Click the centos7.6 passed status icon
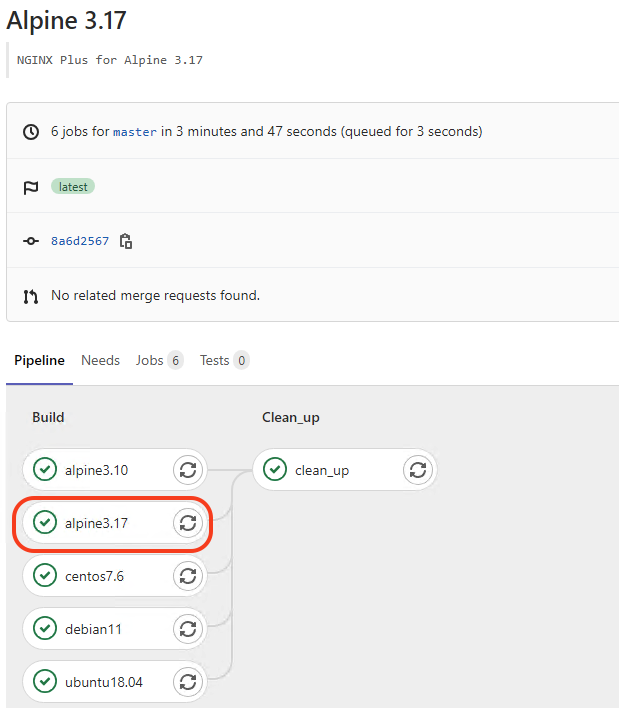 pyautogui.click(x=45, y=575)
